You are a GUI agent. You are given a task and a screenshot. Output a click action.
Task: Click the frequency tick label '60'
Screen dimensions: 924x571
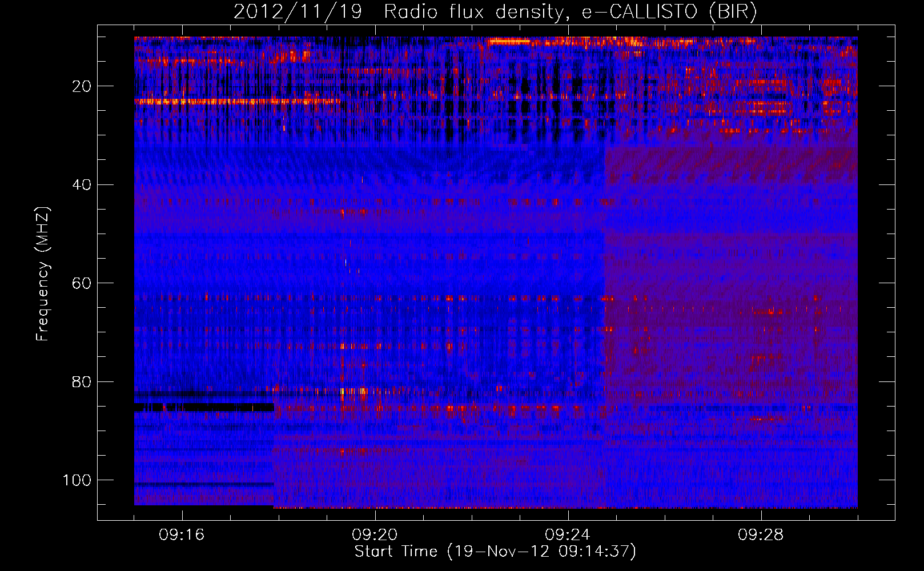(82, 283)
